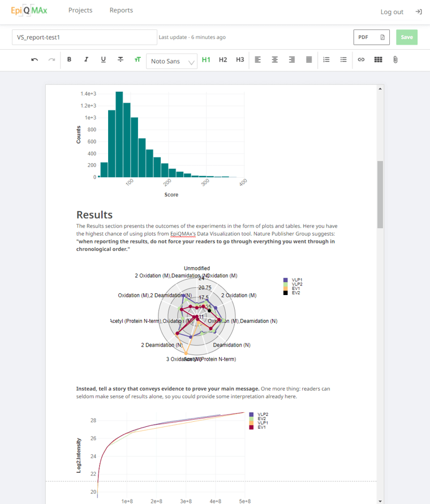
Task: Toggle italic text formatting
Action: click(86, 59)
